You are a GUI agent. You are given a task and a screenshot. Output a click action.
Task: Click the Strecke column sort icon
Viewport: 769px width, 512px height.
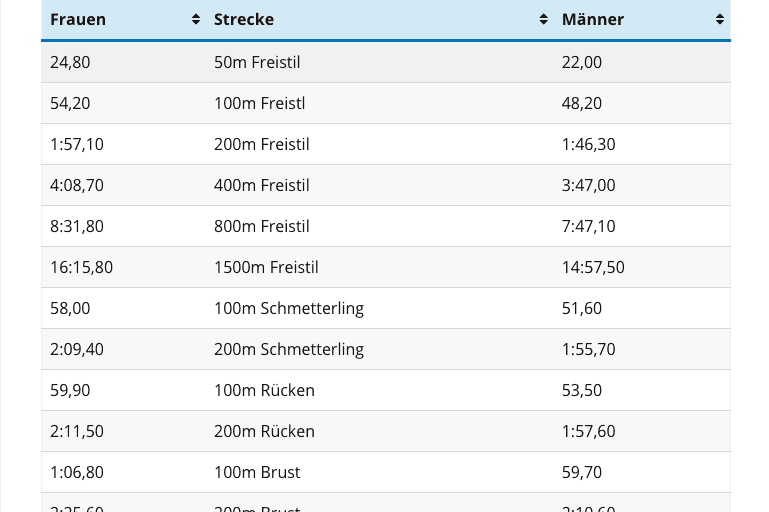click(544, 19)
